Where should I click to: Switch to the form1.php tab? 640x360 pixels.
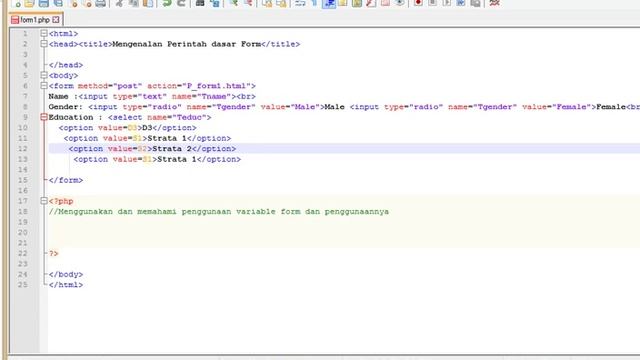tap(35, 20)
